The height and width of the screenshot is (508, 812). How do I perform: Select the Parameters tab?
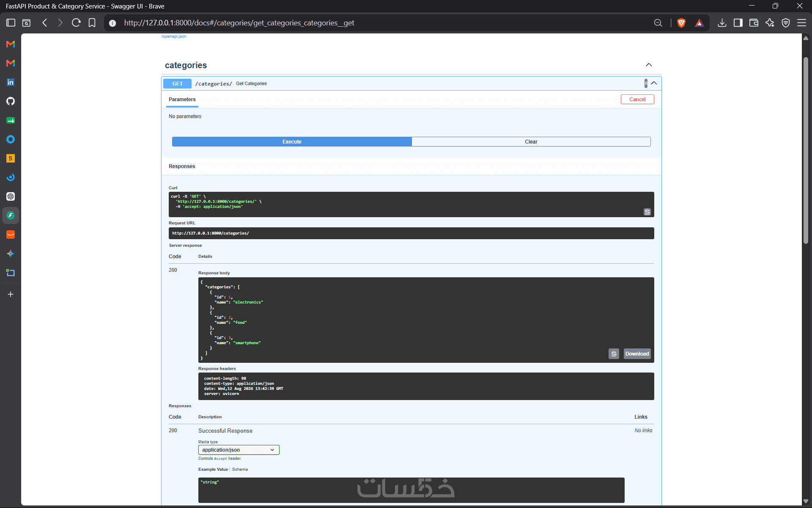point(182,99)
